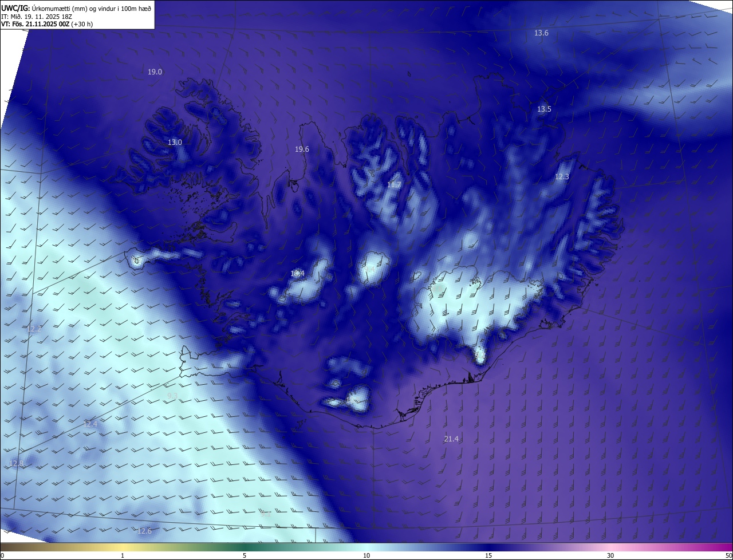This screenshot has height=560, width=733.
Task: Click the VT: Fös. 21.11.2025 00Z line
Action: tap(47, 24)
